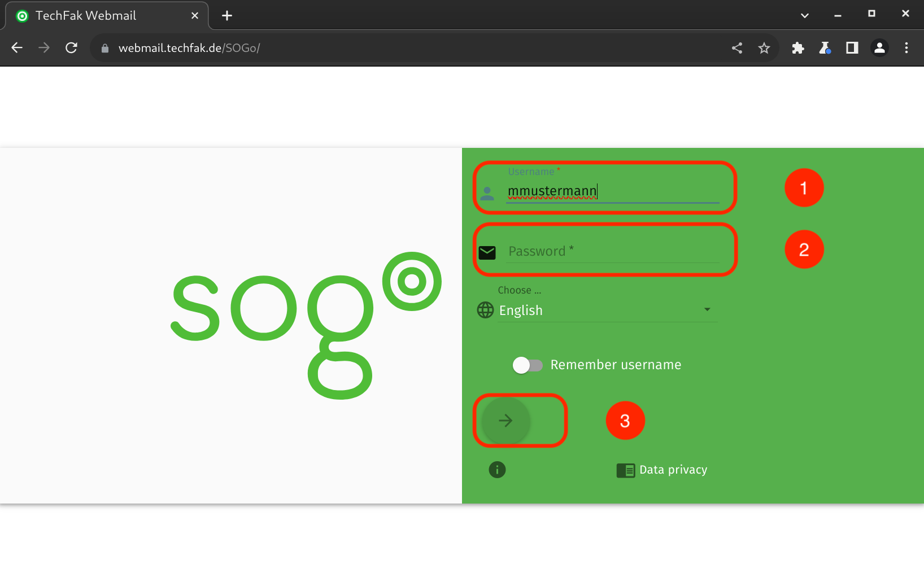The width and height of the screenshot is (924, 582).
Task: Close the browser window
Action: [x=906, y=14]
